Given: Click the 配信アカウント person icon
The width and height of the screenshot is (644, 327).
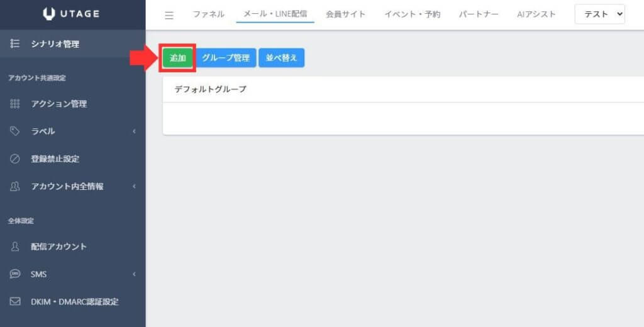Looking at the screenshot, I should (15, 247).
